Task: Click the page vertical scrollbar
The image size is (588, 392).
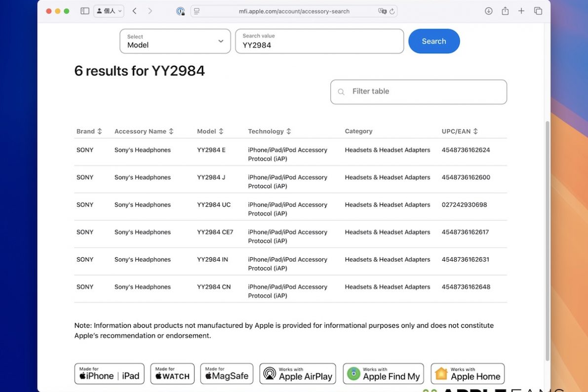Action: [547, 237]
